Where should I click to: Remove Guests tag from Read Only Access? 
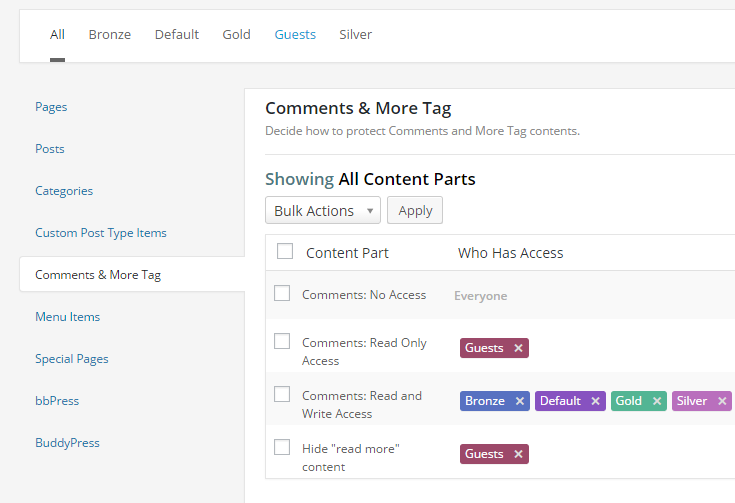click(518, 348)
